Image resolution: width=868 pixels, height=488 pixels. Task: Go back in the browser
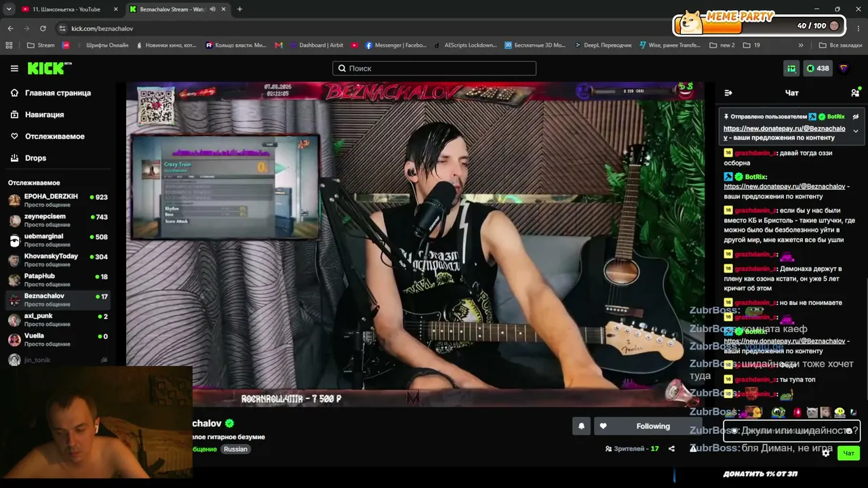point(10,28)
